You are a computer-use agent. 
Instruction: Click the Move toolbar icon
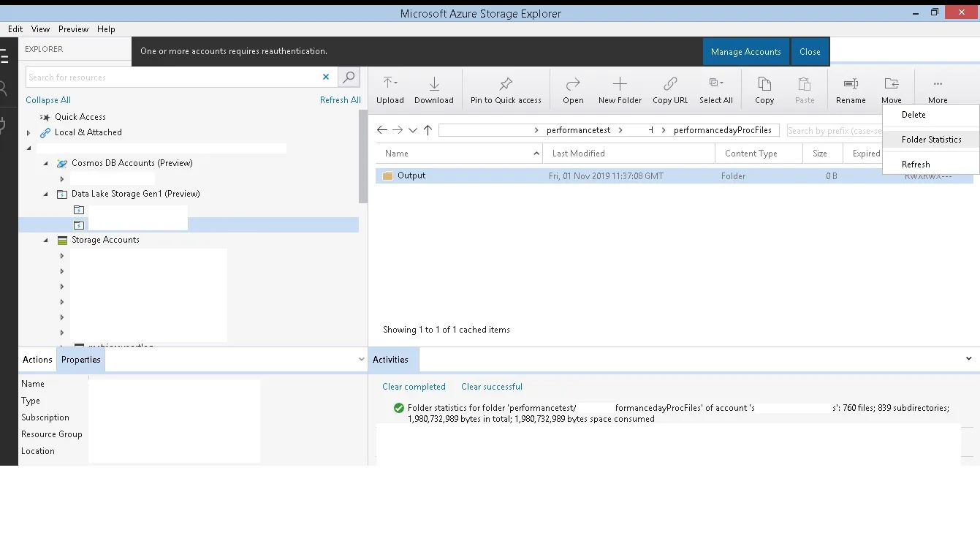click(x=891, y=83)
